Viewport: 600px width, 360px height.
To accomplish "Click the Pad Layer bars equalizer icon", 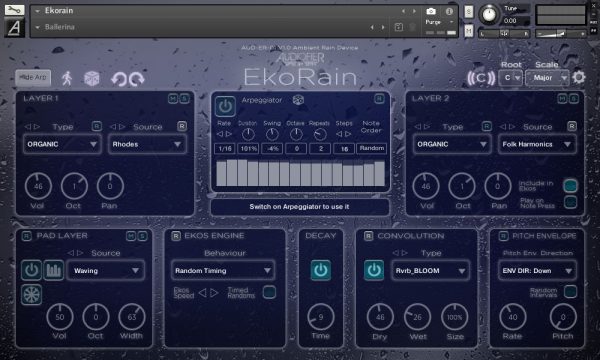I will 54,270.
